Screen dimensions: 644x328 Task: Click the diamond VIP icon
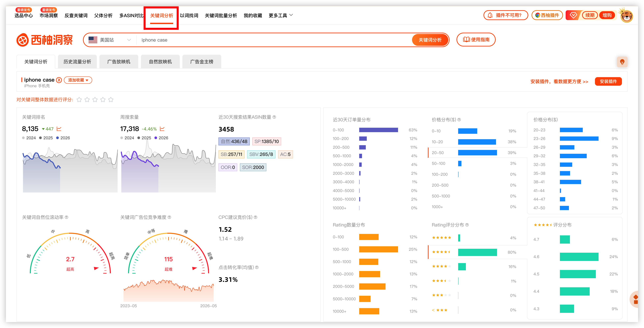[x=573, y=15]
